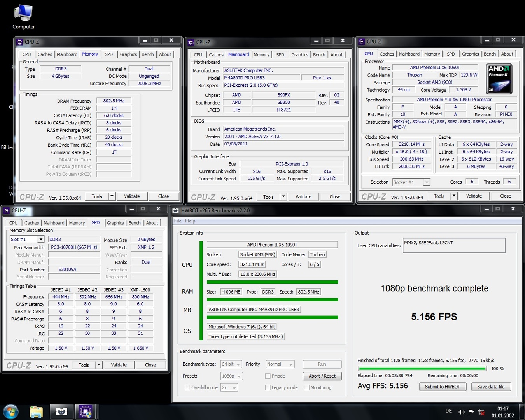The width and height of the screenshot is (525, 420).
Task: Click the Max Bandwidth PC3-10700H field
Action: [74, 247]
